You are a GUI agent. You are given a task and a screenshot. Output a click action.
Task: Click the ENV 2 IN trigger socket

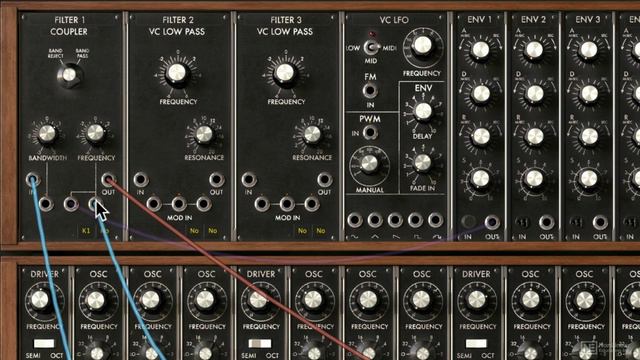pos(522,222)
